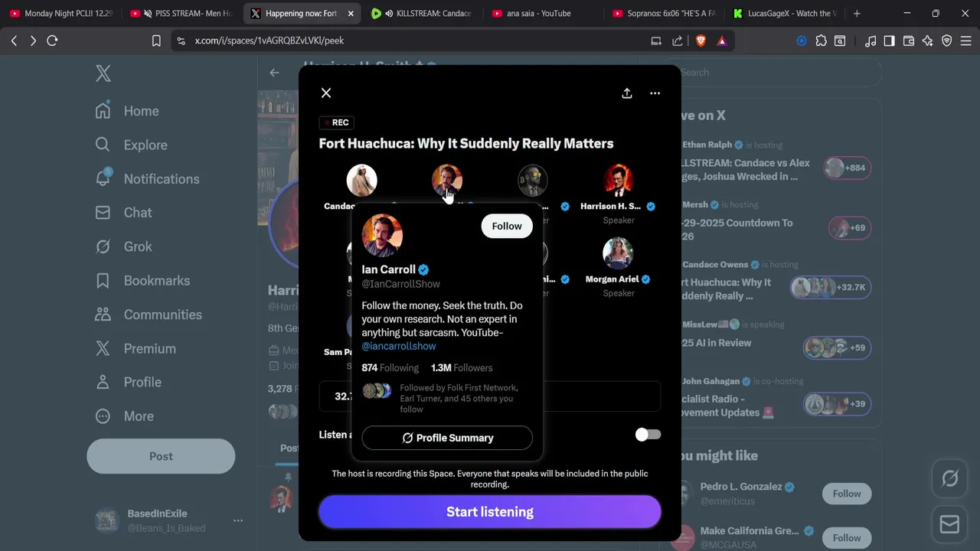Click Ian Carroll name on hover card
This screenshot has height=551, width=980.
pyautogui.click(x=388, y=269)
